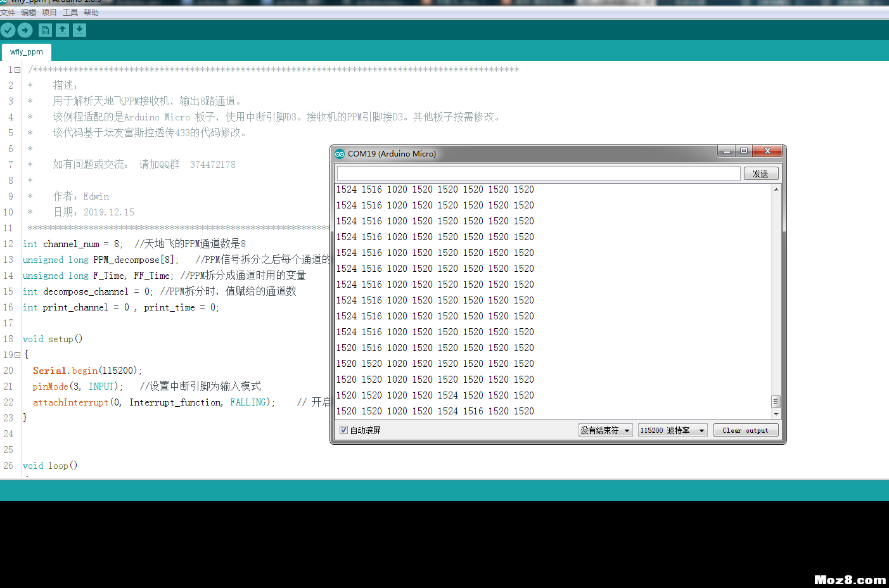Open the 文件 menu

click(x=8, y=13)
